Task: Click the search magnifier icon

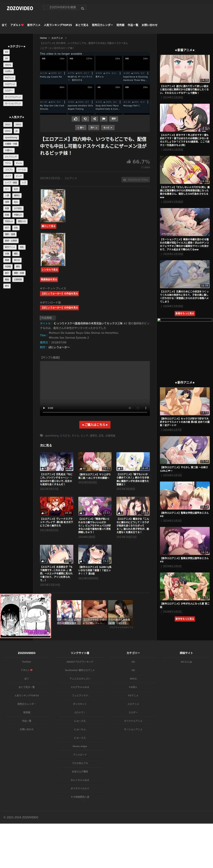Action: click(x=82, y=8)
